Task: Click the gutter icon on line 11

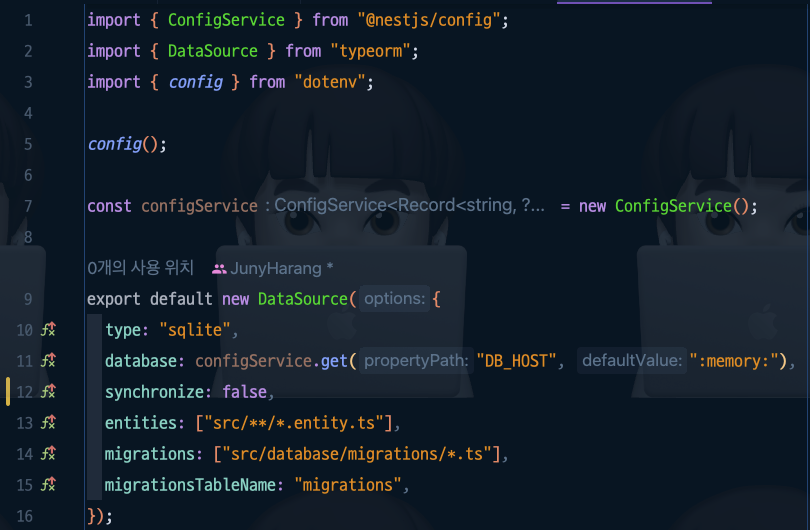Action: pos(49,361)
